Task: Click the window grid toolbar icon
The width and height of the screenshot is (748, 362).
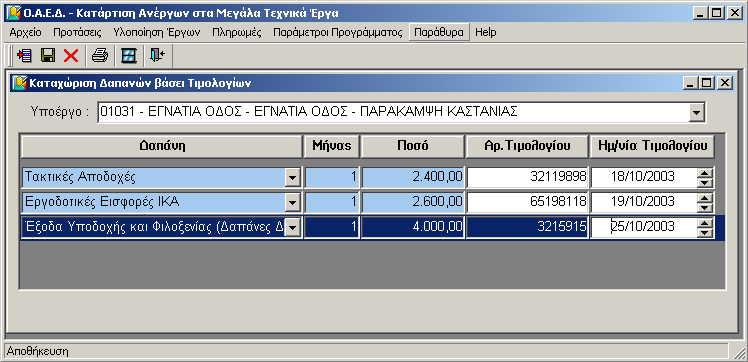Action: tap(129, 56)
